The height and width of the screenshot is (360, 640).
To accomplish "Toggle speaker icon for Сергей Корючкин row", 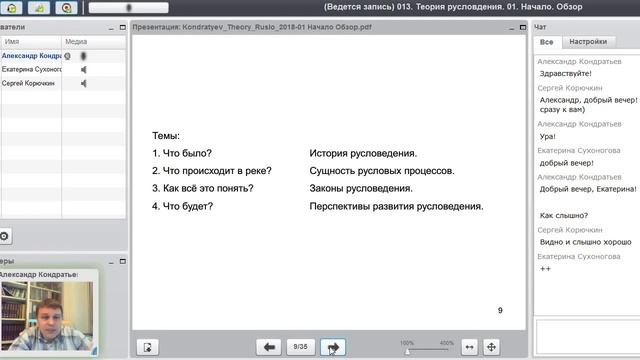I will (84, 84).
